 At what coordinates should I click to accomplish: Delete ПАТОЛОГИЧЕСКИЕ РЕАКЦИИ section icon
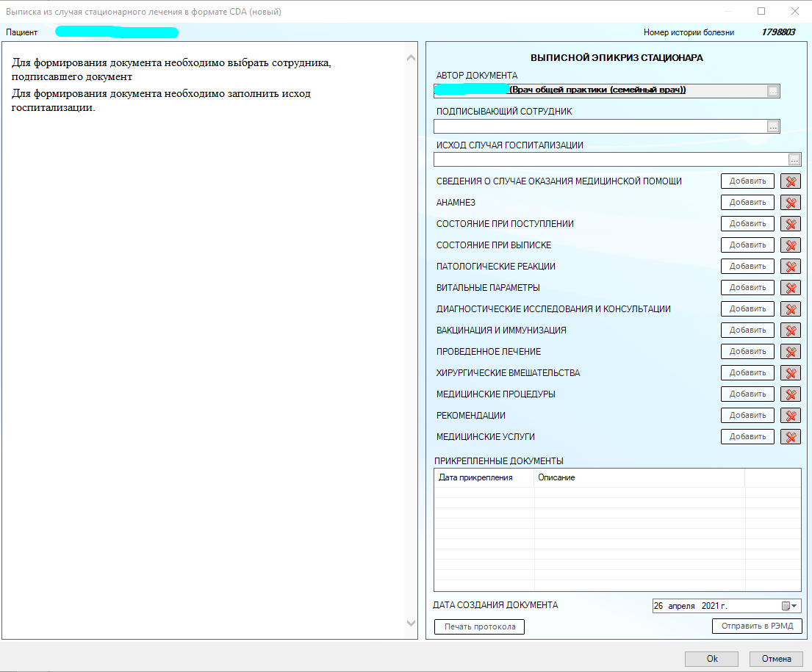790,266
